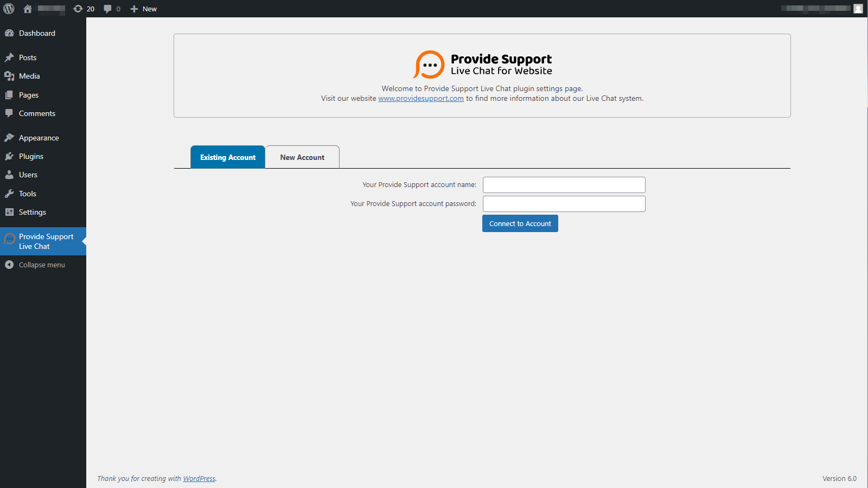The image size is (868, 488).
Task: Open the comments bubble icon in admin bar
Action: (107, 9)
